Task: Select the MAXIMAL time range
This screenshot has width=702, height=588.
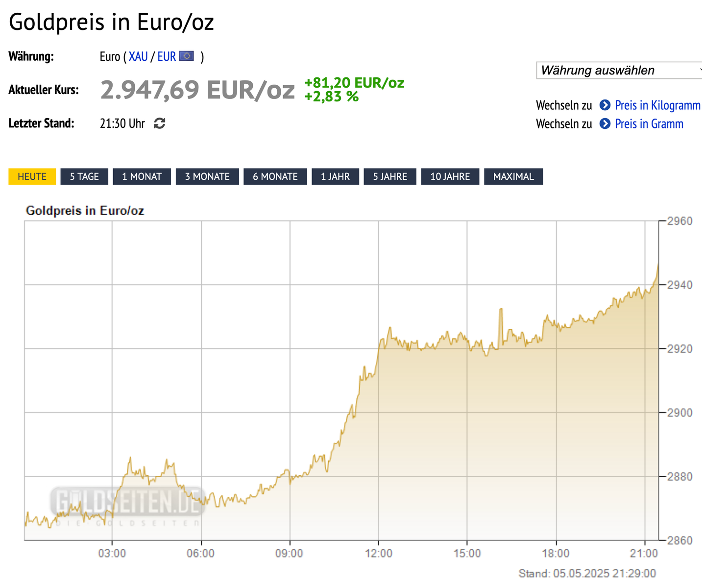Action: [x=513, y=176]
